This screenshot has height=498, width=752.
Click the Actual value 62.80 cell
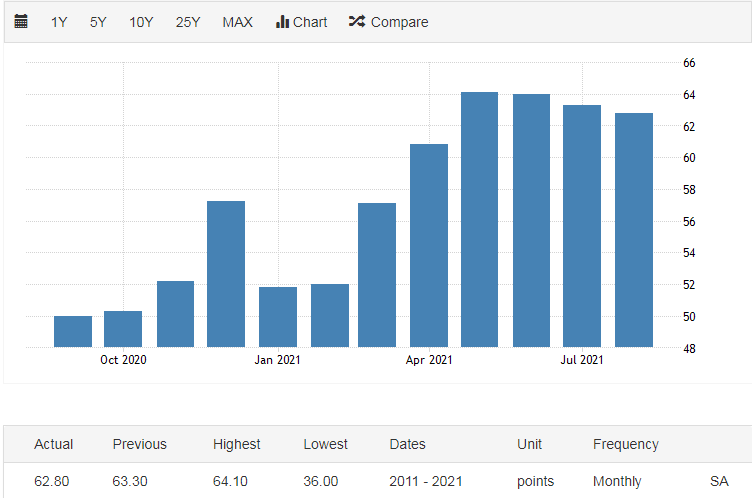coord(52,481)
